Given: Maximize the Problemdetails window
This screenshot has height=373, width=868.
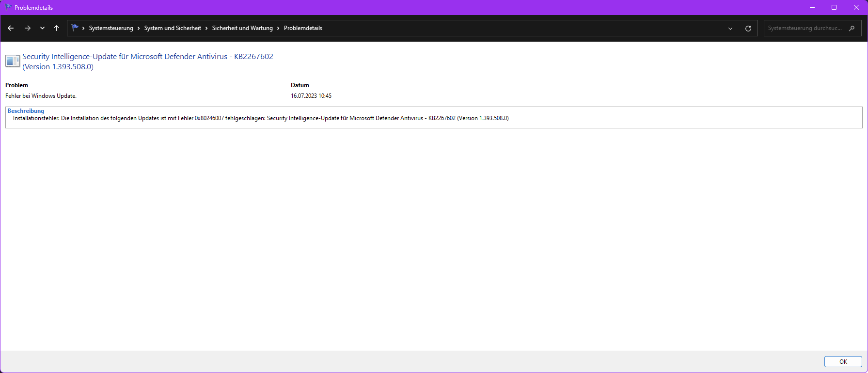Looking at the screenshot, I should (834, 7).
